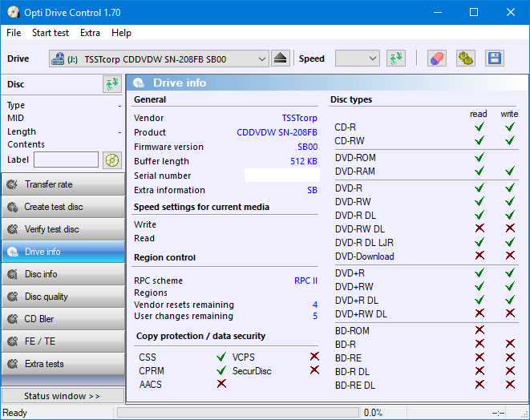This screenshot has height=420, width=530.
Task: Click the 512 KB buffer value
Action: click(304, 161)
